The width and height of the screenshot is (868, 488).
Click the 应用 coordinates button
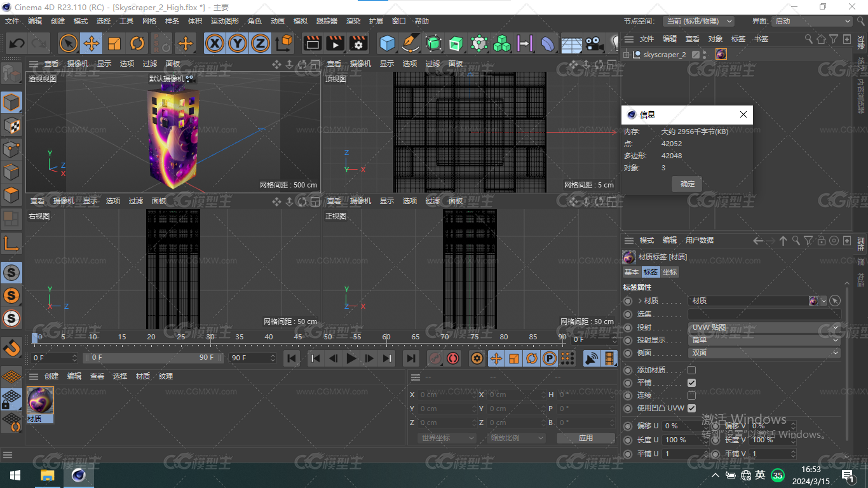(x=586, y=438)
